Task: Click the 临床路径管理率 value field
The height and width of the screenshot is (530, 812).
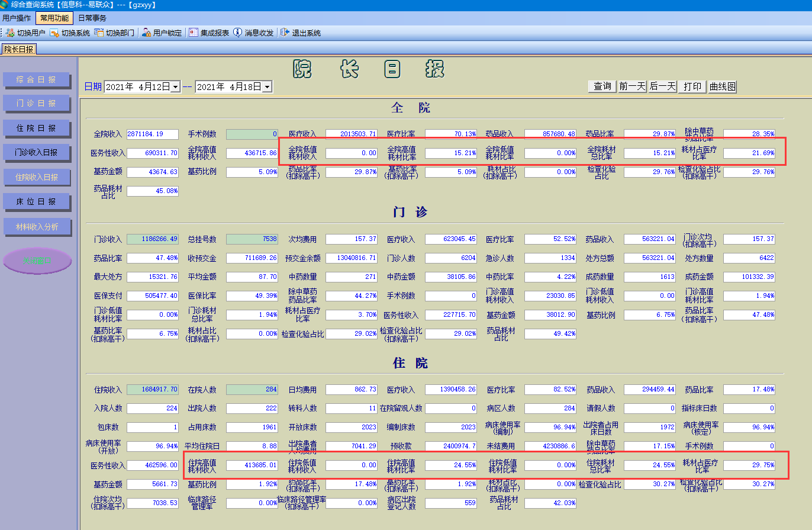Action: 252,503
